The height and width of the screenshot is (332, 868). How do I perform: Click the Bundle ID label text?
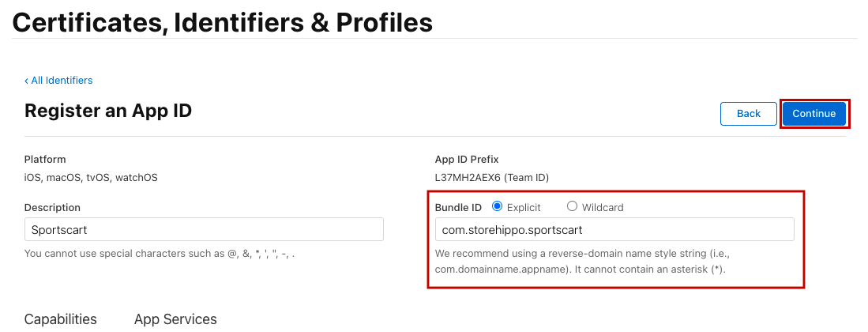pyautogui.click(x=458, y=207)
